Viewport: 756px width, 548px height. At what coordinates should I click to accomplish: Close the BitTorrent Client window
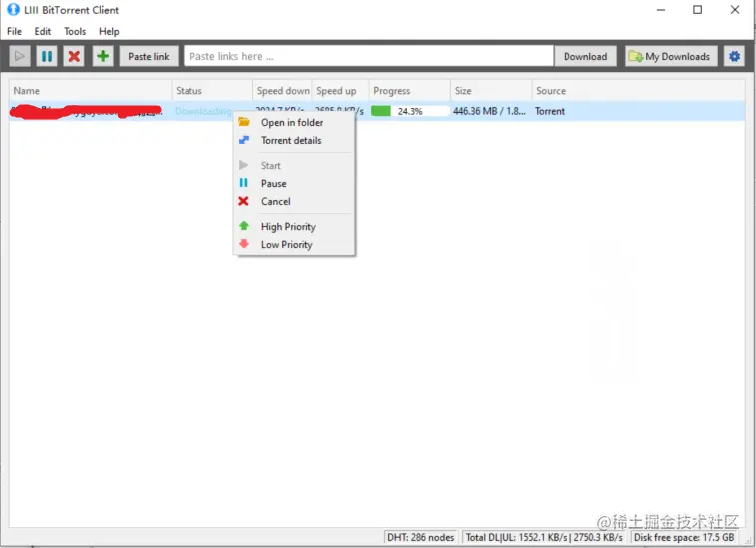[x=735, y=10]
